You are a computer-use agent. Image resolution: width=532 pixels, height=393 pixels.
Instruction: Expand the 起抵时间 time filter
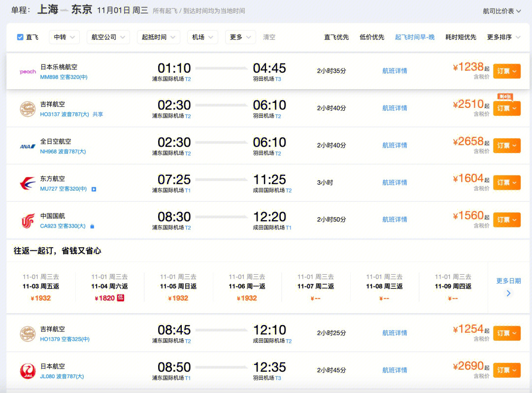[x=159, y=37]
